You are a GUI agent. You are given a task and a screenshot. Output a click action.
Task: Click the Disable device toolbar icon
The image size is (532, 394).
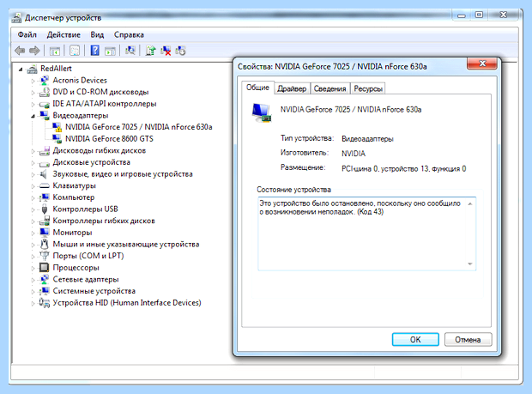click(180, 51)
